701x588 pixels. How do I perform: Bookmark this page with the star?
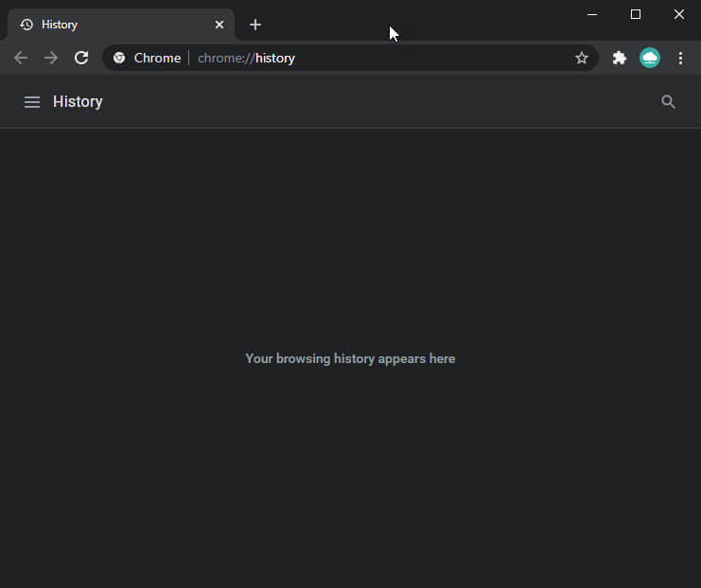581,58
